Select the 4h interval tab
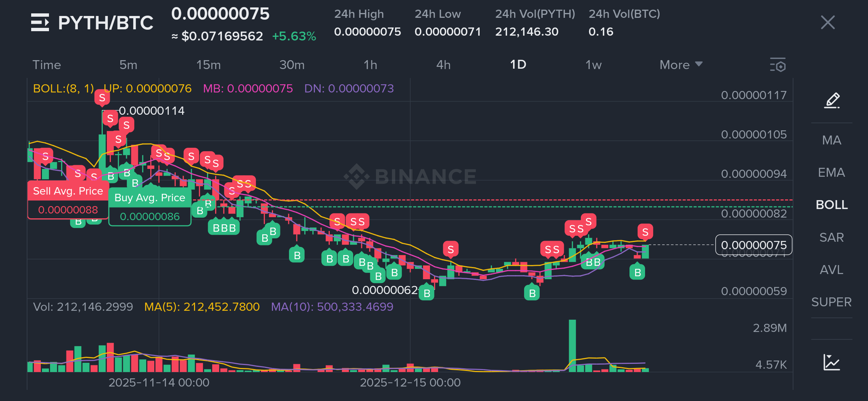868x401 pixels. point(443,65)
